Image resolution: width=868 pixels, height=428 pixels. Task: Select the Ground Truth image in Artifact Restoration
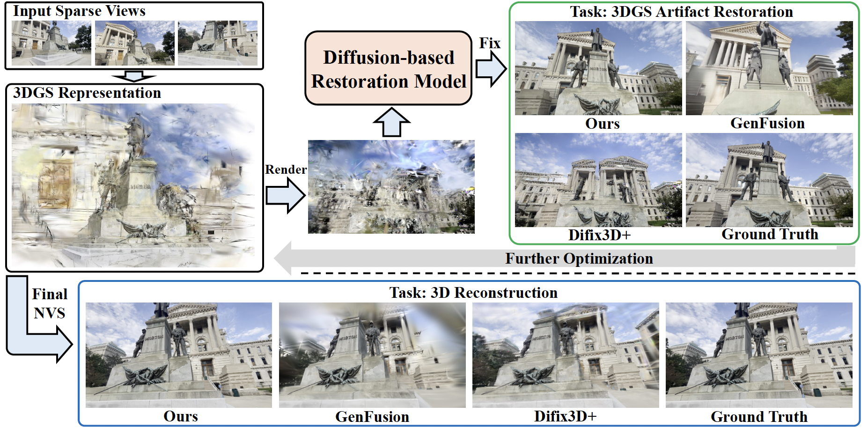pyautogui.click(x=769, y=180)
